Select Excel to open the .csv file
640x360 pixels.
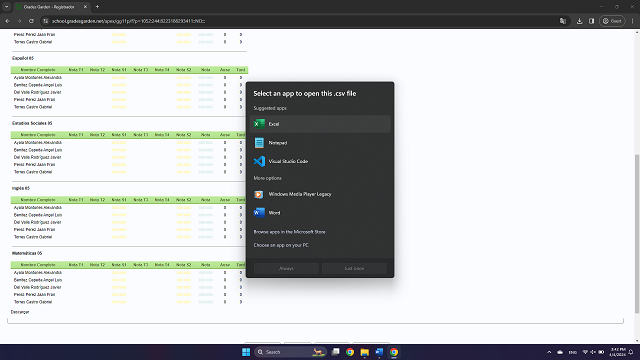point(320,124)
